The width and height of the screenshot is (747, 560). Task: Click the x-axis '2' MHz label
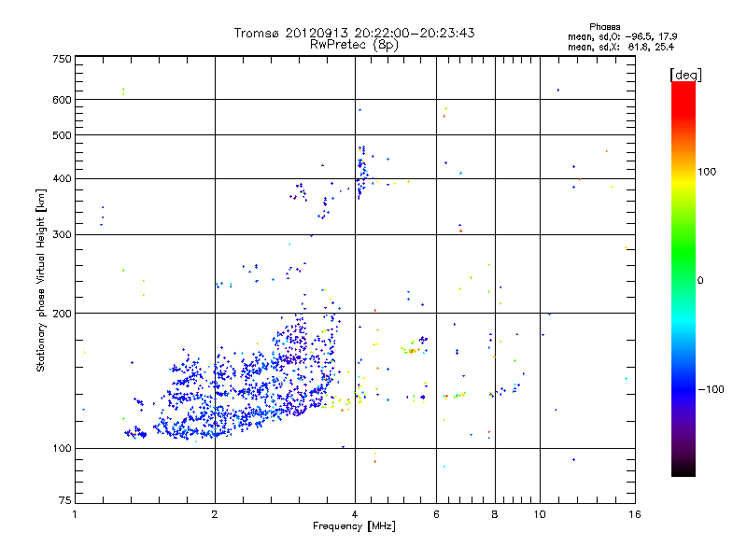click(x=215, y=514)
